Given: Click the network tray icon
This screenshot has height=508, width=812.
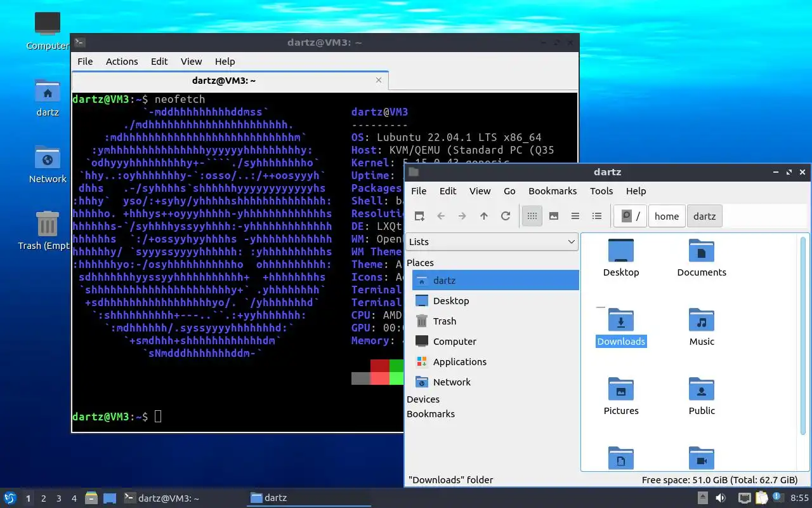Looking at the screenshot, I should [x=745, y=498].
